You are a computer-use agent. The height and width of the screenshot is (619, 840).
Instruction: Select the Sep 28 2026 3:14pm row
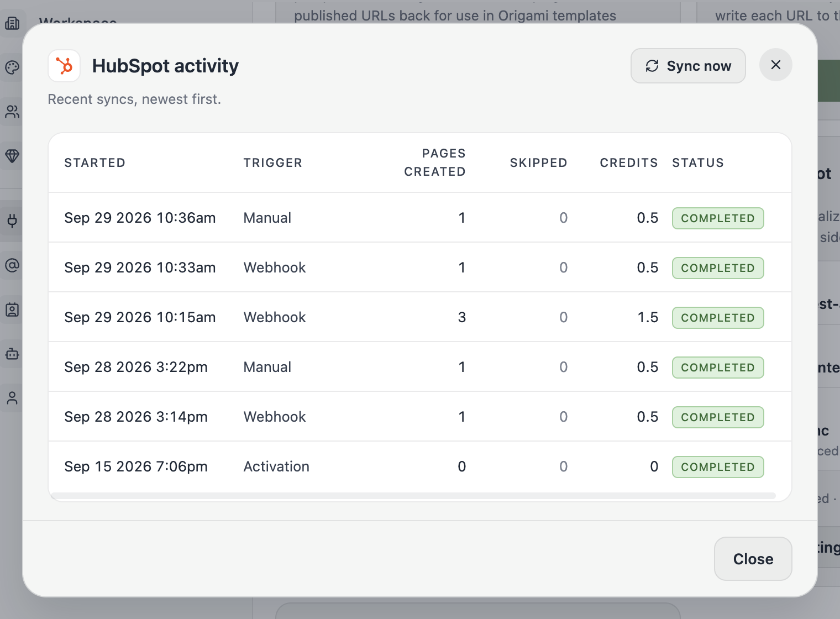420,417
